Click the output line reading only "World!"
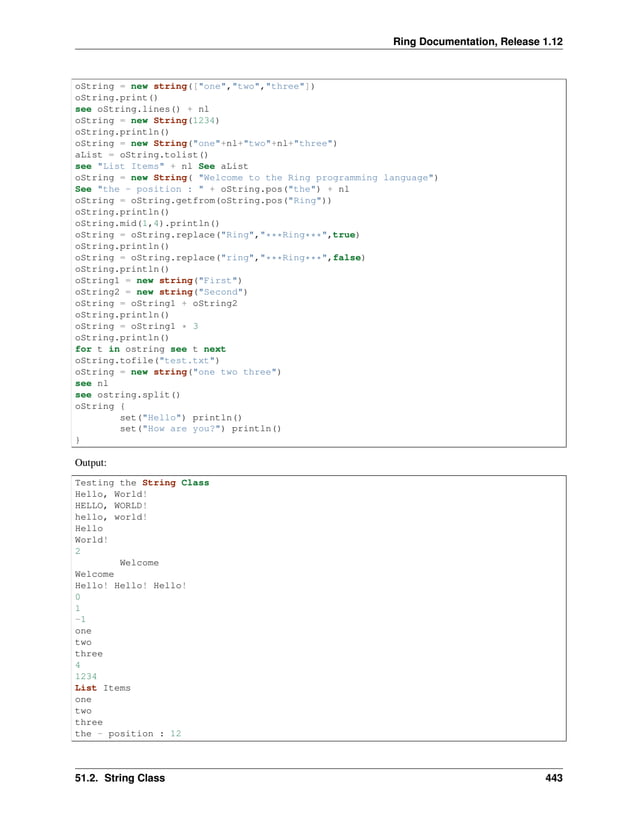Viewport: 638px width, 825px height. tap(92, 540)
